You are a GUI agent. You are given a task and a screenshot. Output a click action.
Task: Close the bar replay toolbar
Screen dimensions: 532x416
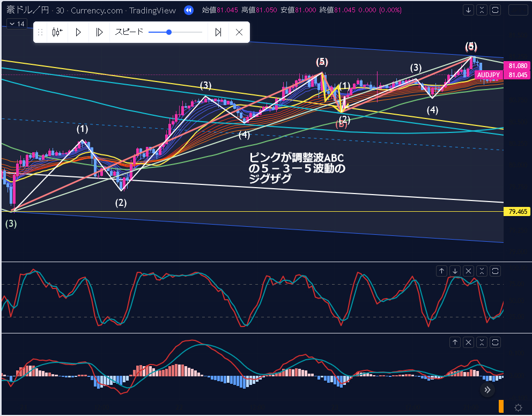coord(239,32)
